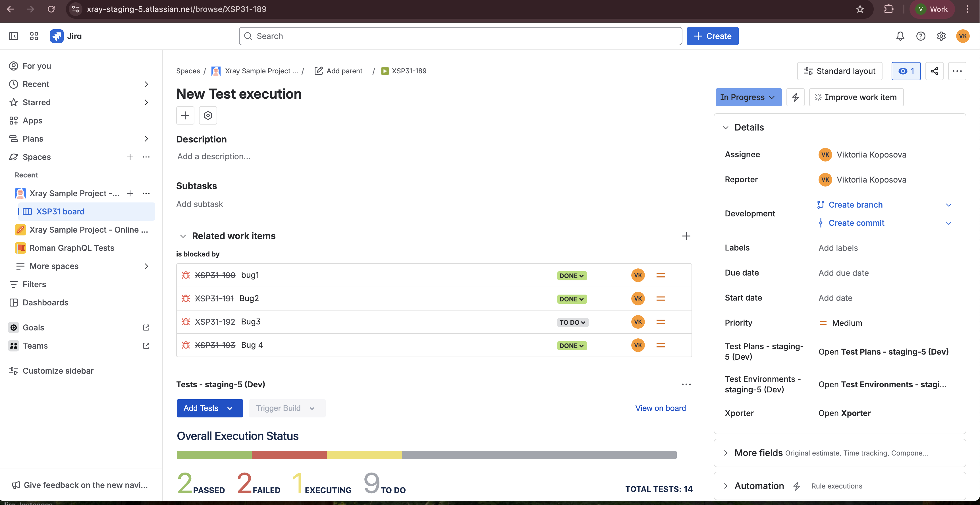Click the Create branch link
The width and height of the screenshot is (980, 505).
[855, 205]
